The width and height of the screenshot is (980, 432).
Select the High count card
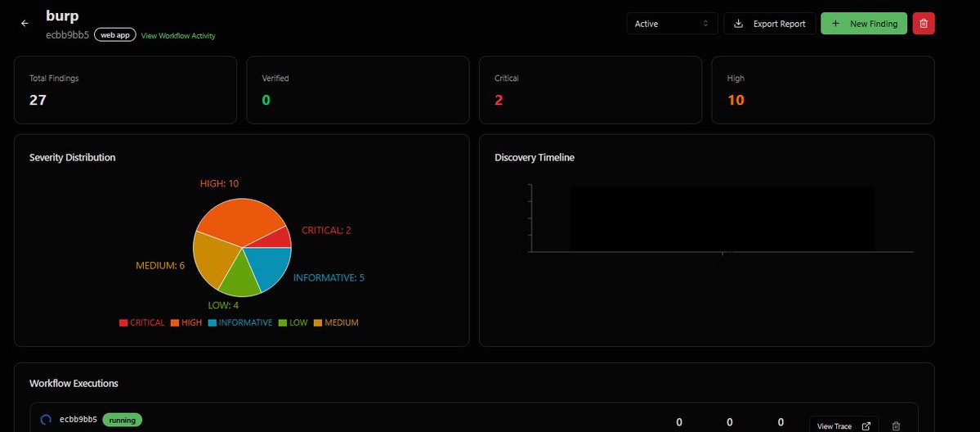(x=822, y=90)
